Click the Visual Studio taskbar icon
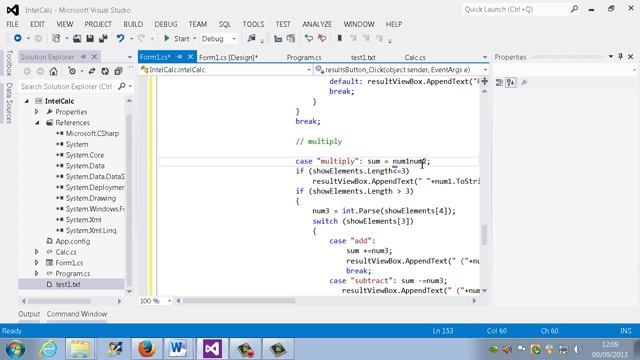This screenshot has width=640, height=360. click(212, 349)
